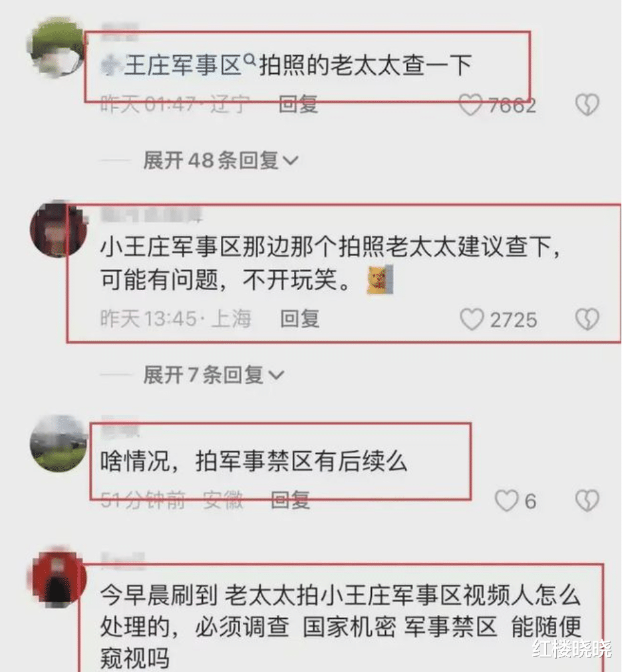Dislike the Liaoning comment via broken heart
The image size is (622, 672).
[x=587, y=105]
